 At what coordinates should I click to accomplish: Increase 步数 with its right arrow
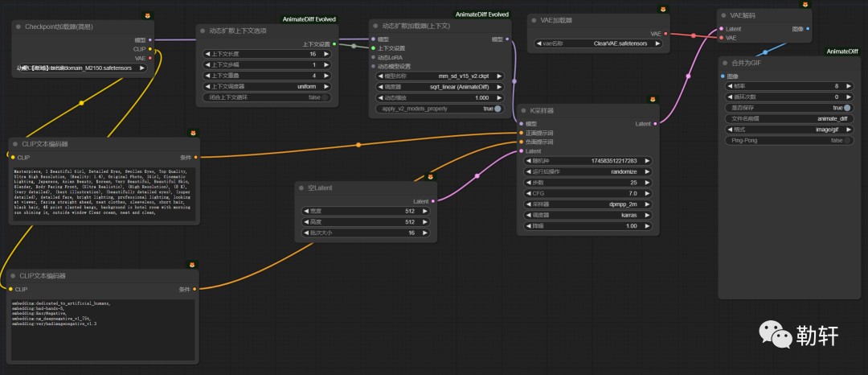(647, 183)
